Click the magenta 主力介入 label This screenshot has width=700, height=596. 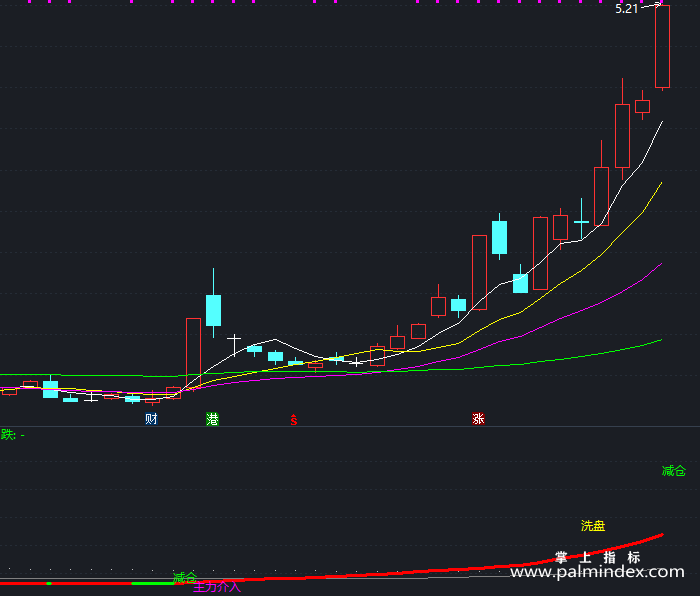(217, 587)
